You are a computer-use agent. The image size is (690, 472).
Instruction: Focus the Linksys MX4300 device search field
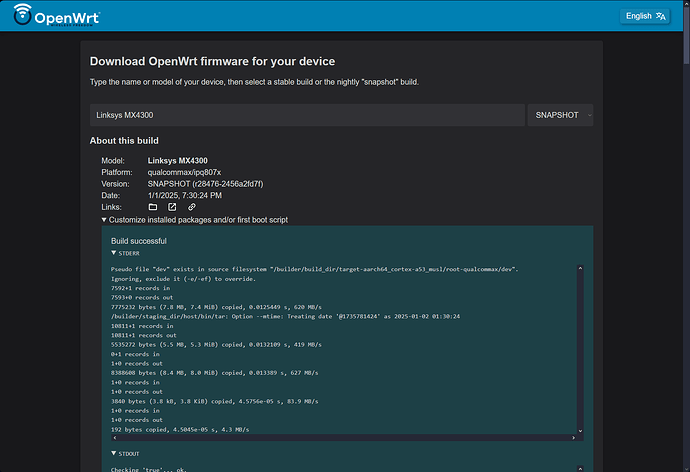coord(307,115)
